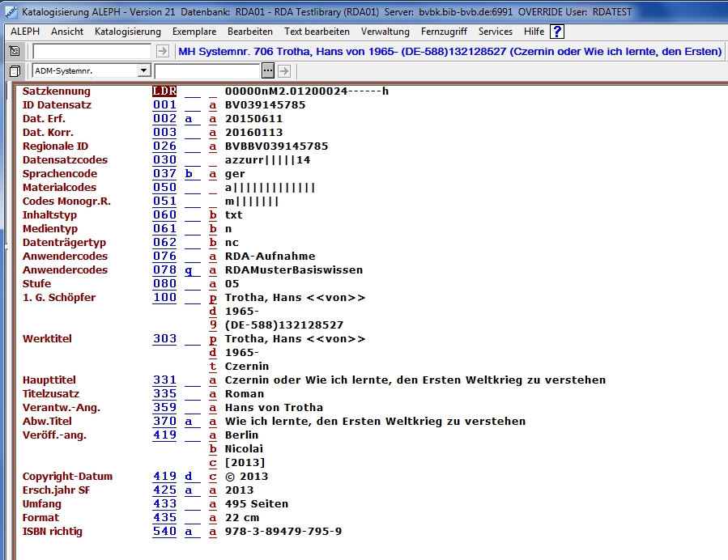Click the Haupttitel text starting with Czernin oder
The width and height of the screenshot is (728, 560).
click(415, 380)
